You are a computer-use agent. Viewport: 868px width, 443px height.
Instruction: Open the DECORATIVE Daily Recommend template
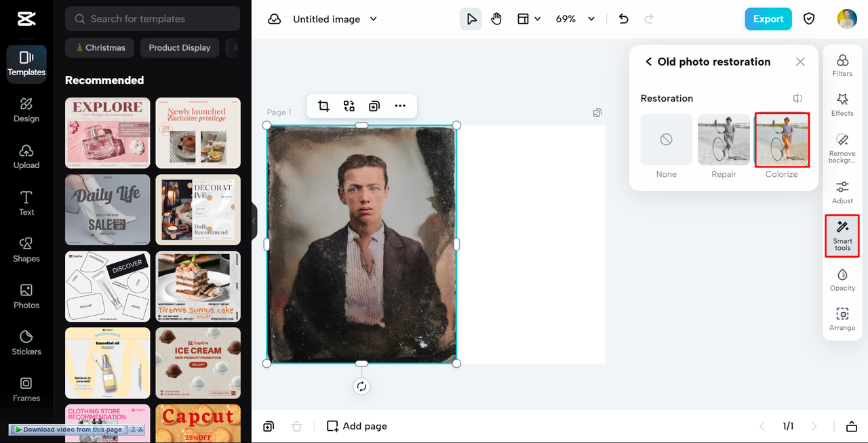198,210
